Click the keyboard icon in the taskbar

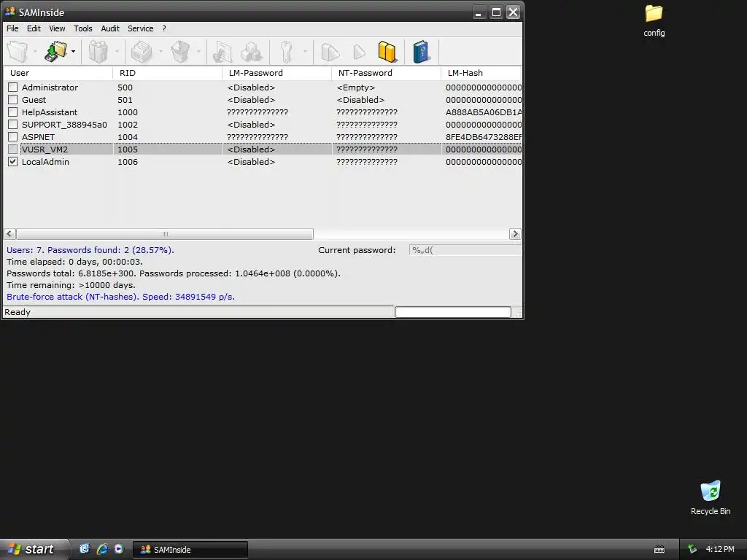pyautogui.click(x=659, y=550)
